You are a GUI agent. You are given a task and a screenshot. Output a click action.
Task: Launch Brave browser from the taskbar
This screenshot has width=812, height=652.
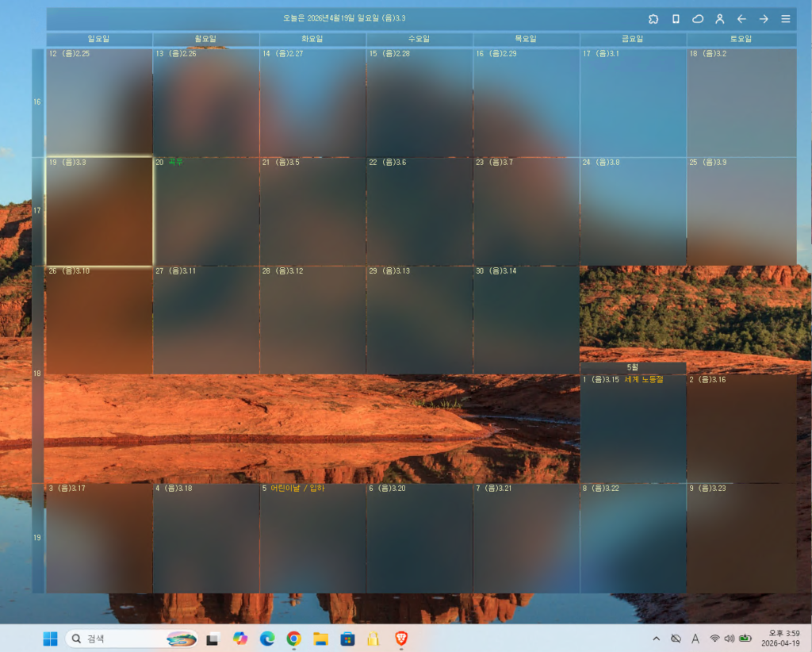[401, 639]
